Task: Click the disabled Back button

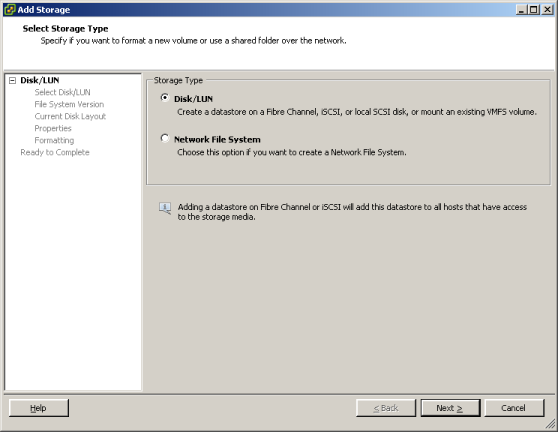Action: 386,408
